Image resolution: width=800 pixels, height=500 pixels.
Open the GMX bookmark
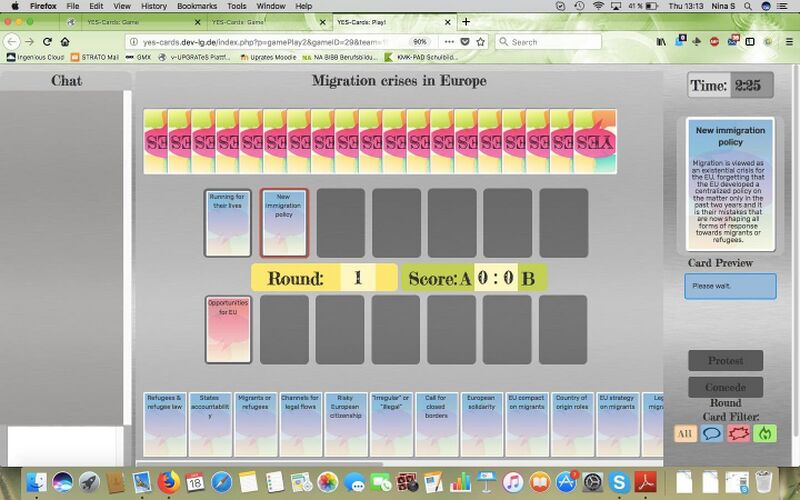[x=138, y=57]
